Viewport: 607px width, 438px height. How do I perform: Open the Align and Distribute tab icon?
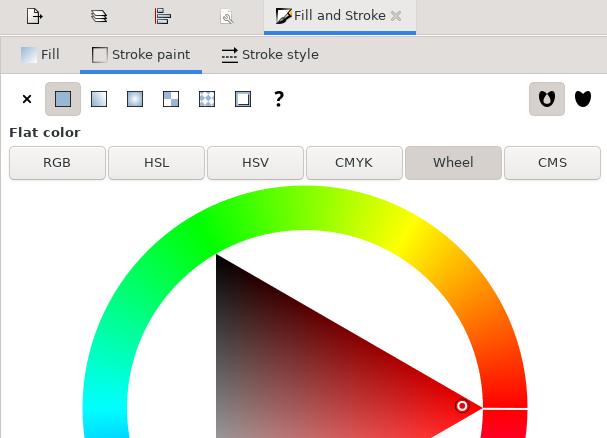(163, 16)
